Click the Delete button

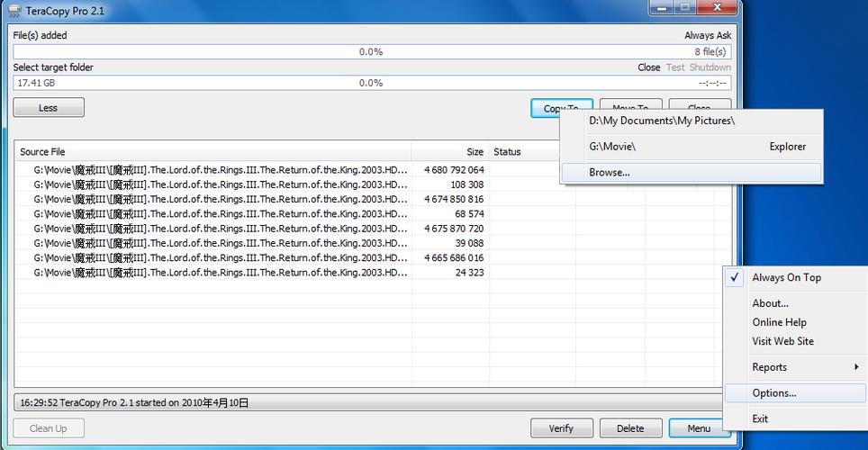pyautogui.click(x=630, y=427)
